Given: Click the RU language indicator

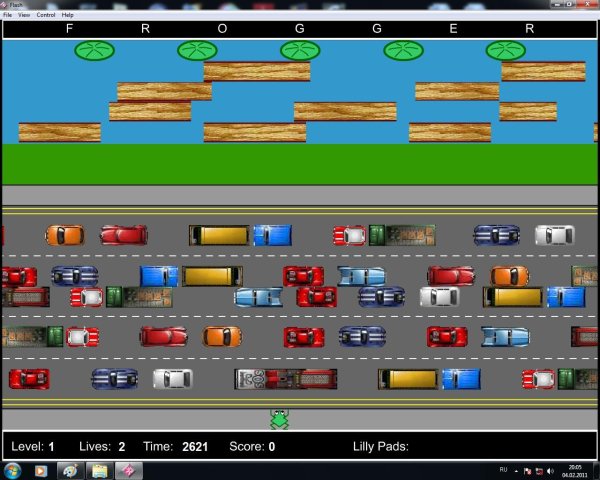Looking at the screenshot, I should coord(503,470).
